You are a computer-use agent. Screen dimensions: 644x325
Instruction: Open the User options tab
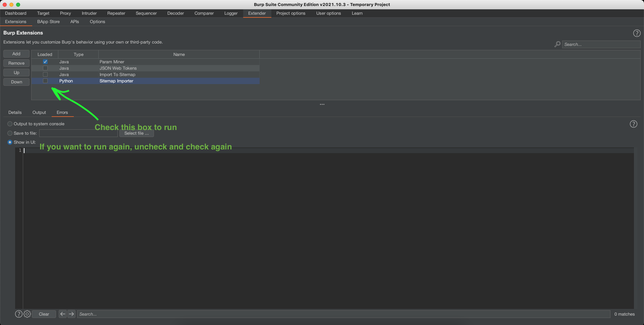click(x=329, y=13)
